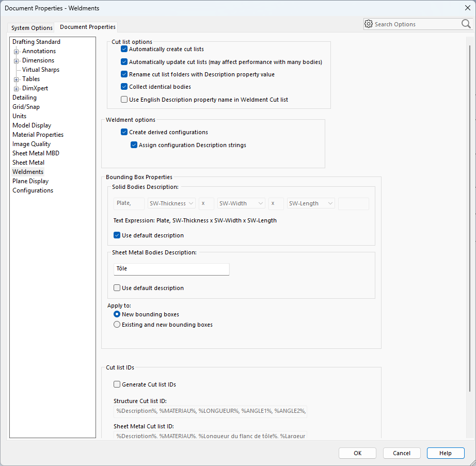
Task: Toggle Collect identical bodies checkbox
Action: [124, 87]
